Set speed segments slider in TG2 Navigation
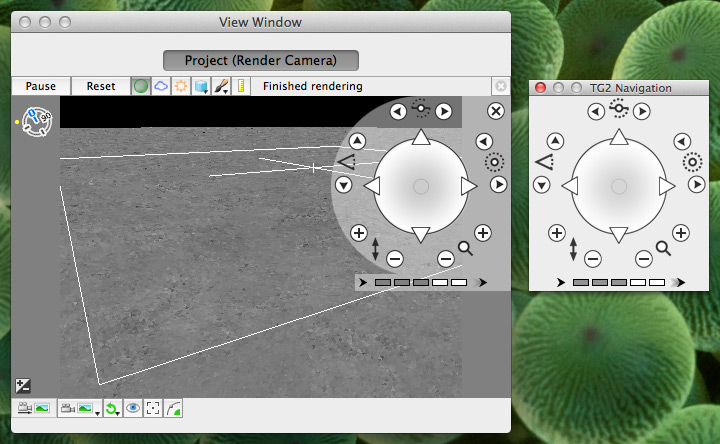The height and width of the screenshot is (444, 720). coord(619,282)
